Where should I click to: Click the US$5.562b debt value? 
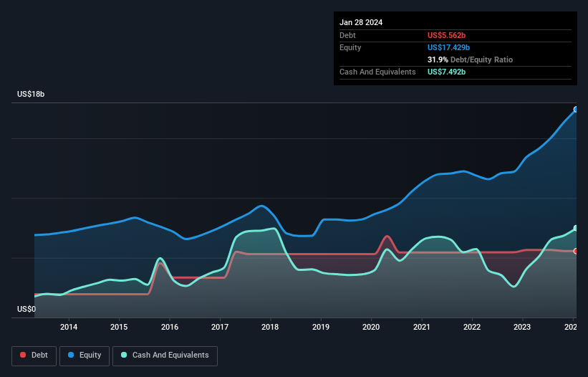point(446,35)
